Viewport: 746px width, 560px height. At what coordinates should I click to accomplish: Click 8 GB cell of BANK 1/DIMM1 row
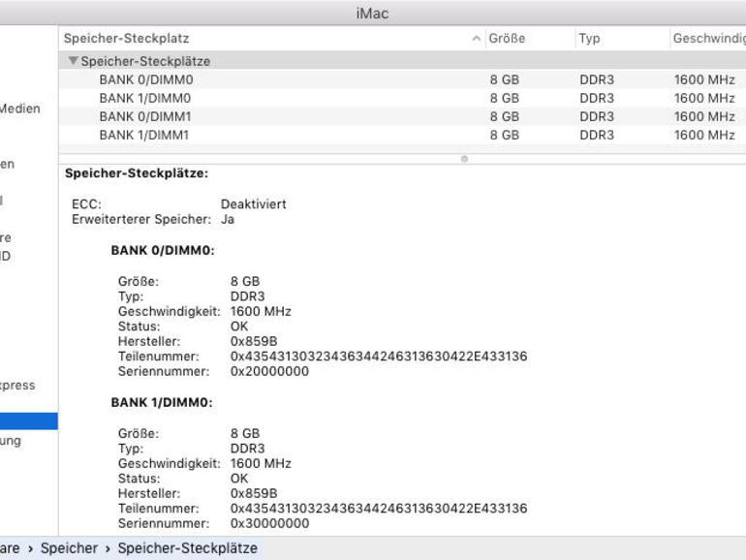(x=505, y=135)
